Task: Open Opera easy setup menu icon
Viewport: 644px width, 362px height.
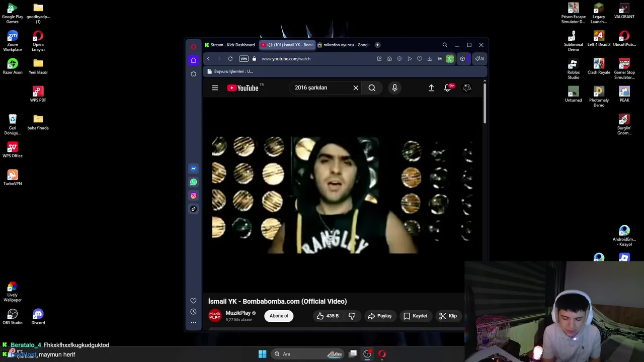Action: pyautogui.click(x=440, y=59)
